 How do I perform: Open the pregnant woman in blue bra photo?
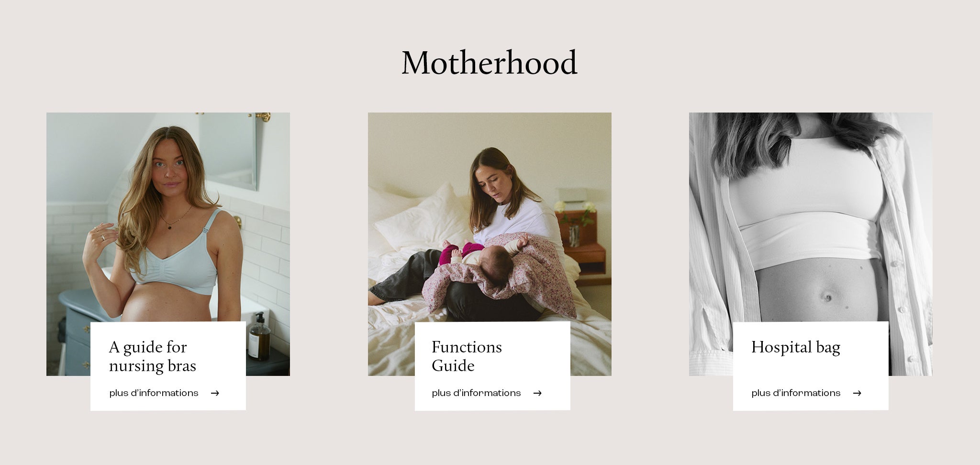click(168, 216)
